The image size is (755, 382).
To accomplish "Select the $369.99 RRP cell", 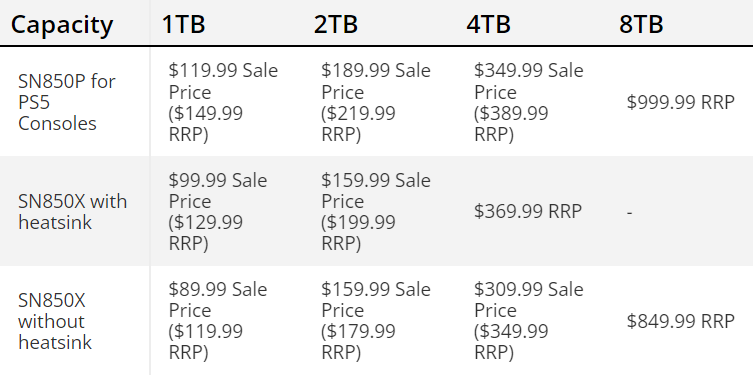I will click(528, 211).
